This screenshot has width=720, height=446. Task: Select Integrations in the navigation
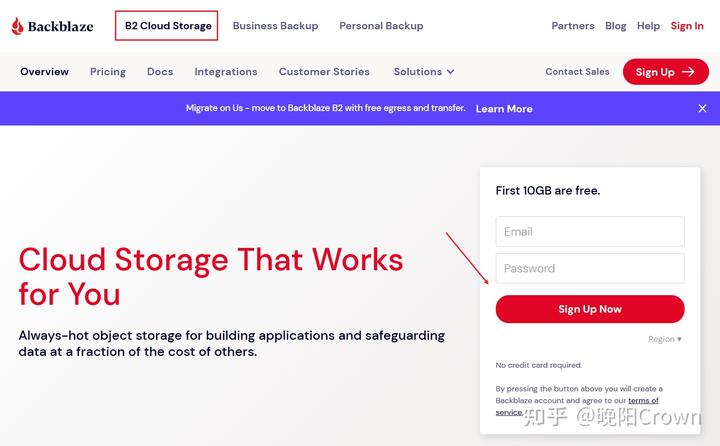coord(226,72)
